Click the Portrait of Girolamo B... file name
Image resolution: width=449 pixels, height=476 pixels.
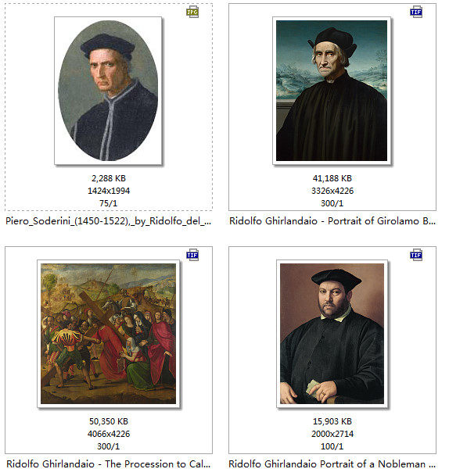click(332, 221)
